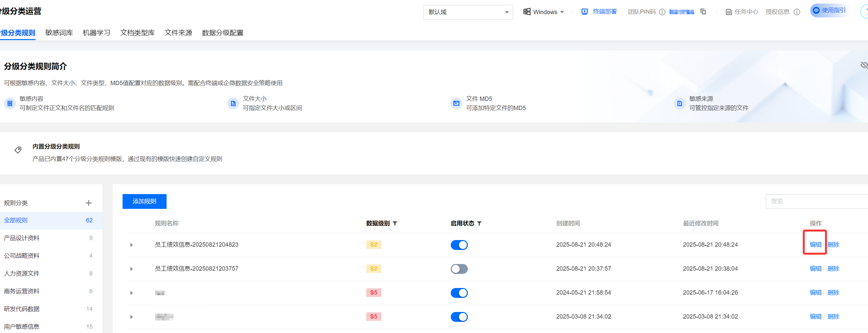The height and width of the screenshot is (333, 868).
Task: Click the copy icon beside team PIN code
Action: 703,12
